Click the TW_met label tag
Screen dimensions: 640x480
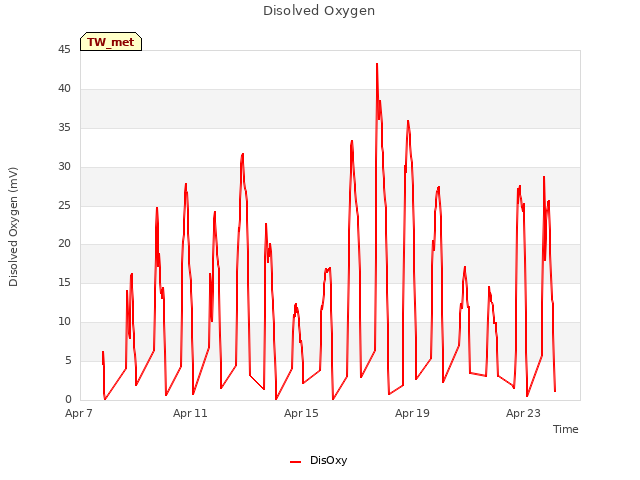(x=111, y=42)
